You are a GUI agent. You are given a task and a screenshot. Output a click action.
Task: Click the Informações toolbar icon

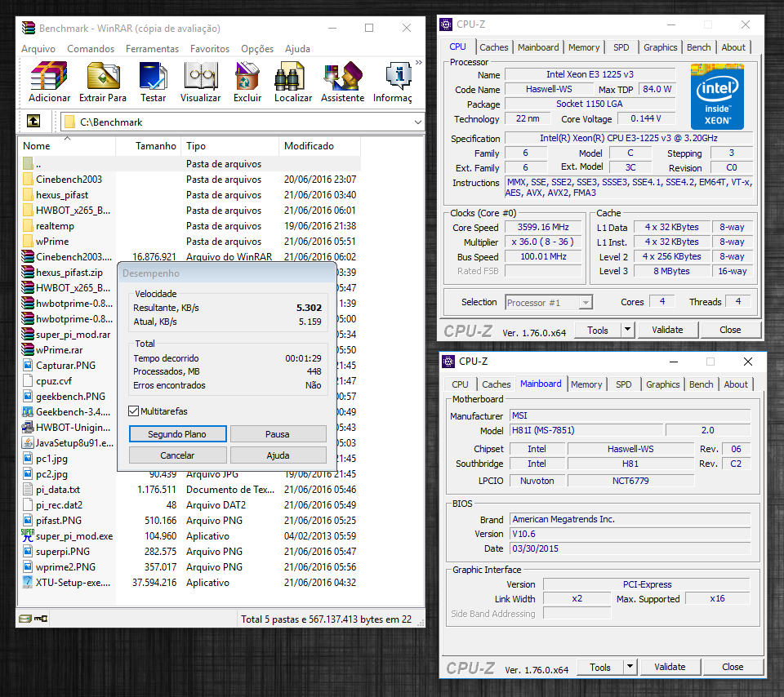click(393, 82)
